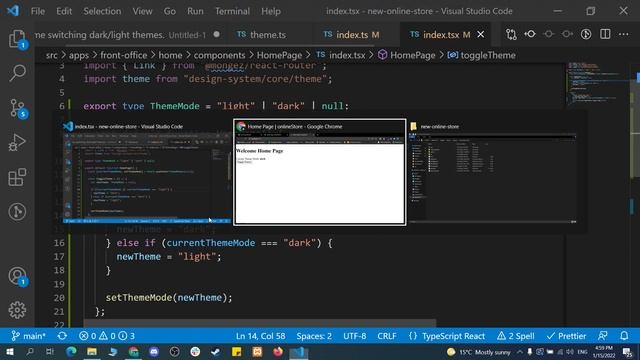Image resolution: width=640 pixels, height=360 pixels.
Task: Open the Run menu
Action: 195,11
